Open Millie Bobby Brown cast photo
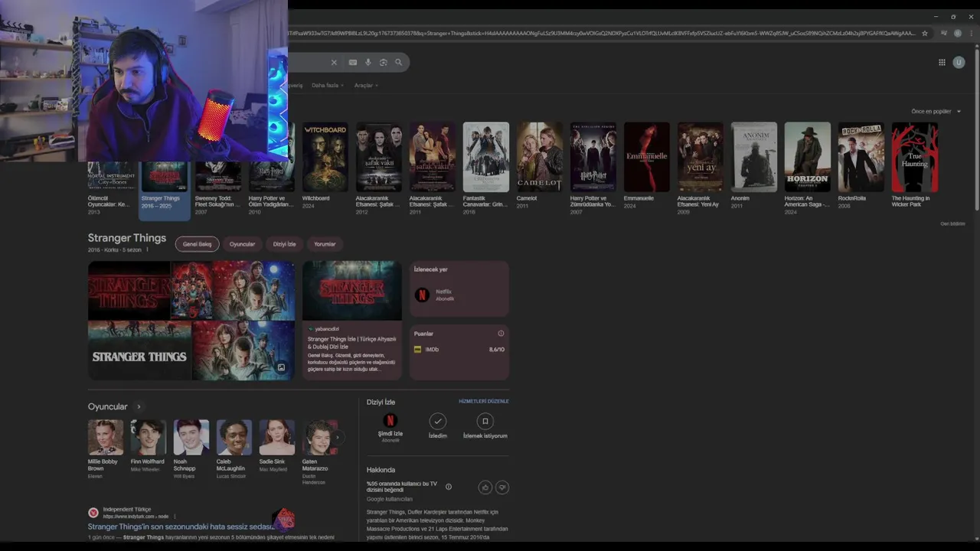 106,437
